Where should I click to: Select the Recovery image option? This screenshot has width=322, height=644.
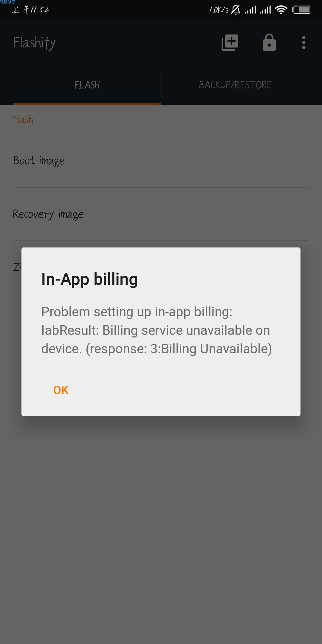[x=161, y=214]
